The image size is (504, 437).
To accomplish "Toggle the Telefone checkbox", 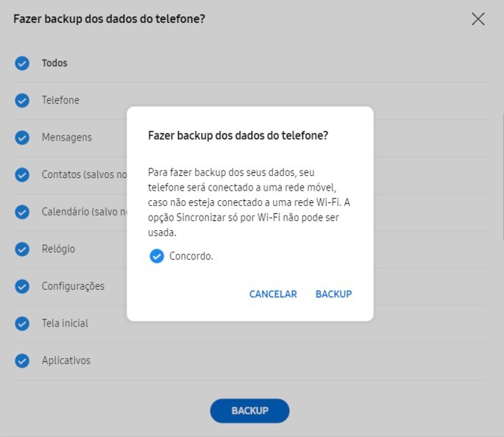I will click(x=22, y=100).
